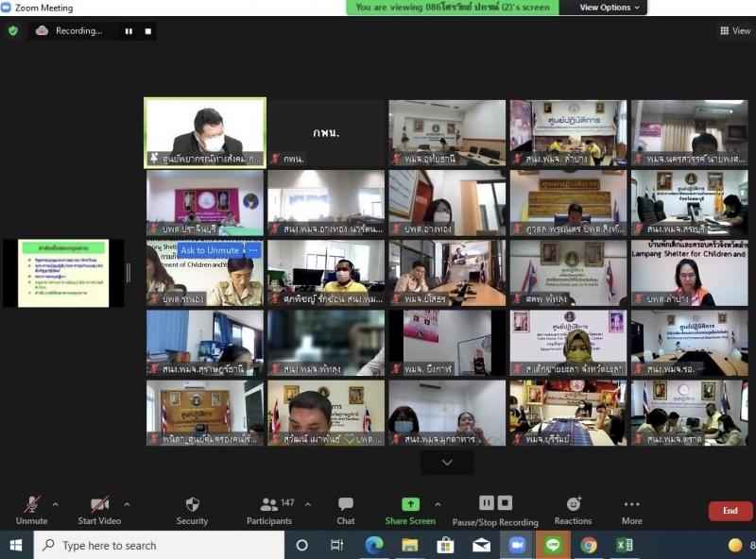This screenshot has width=756, height=559.
Task: Open the three-dot menu beside Ask to Unmute
Action: (253, 250)
